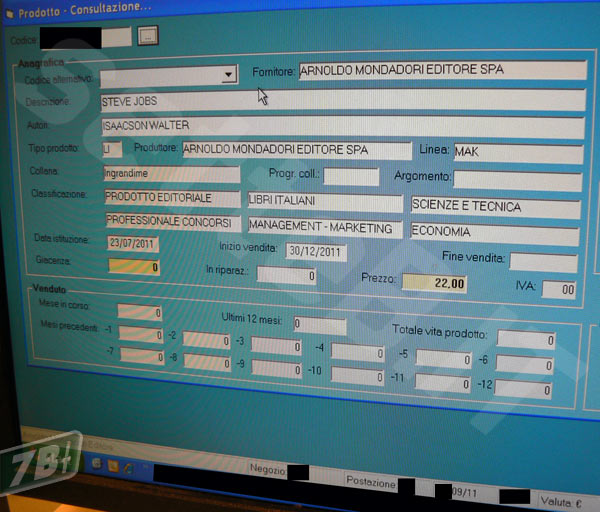Click the MANAGEMENT - MARKETING classification box

326,228
